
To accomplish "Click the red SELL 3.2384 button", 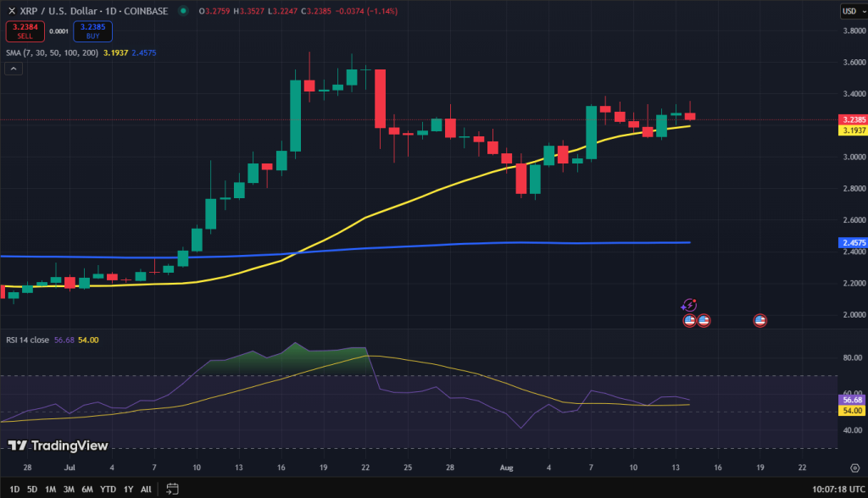I will click(x=25, y=31).
